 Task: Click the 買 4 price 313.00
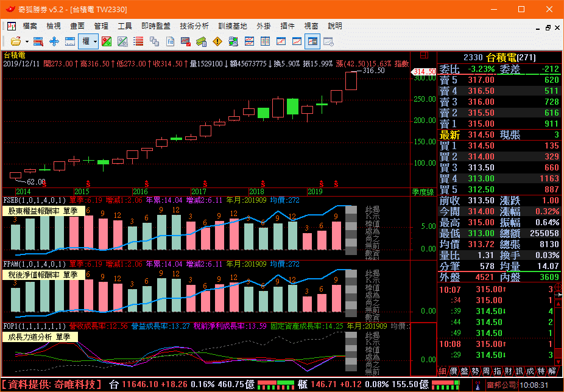click(x=481, y=178)
